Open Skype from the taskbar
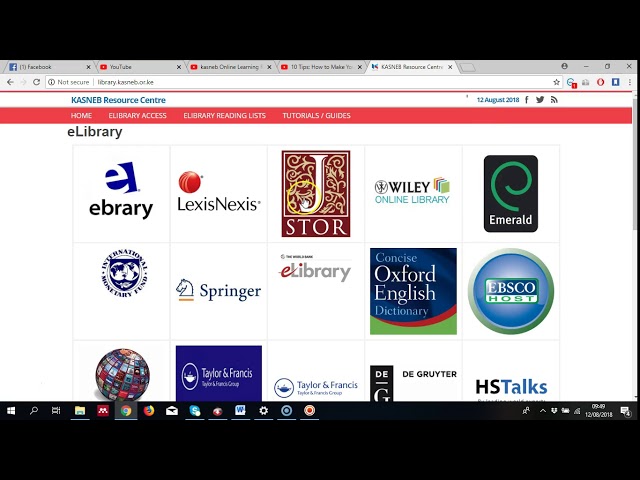 (x=195, y=411)
